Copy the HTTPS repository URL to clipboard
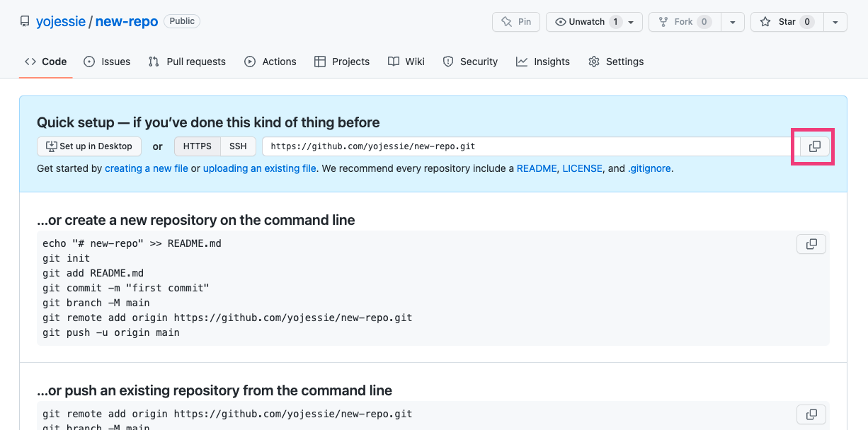 coord(814,146)
